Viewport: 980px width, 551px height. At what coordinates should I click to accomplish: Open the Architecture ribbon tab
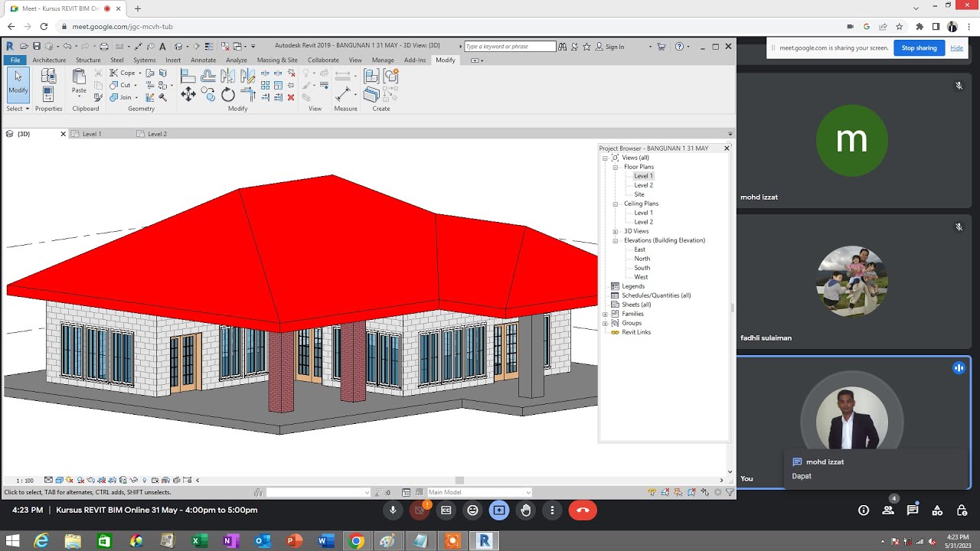coord(49,60)
